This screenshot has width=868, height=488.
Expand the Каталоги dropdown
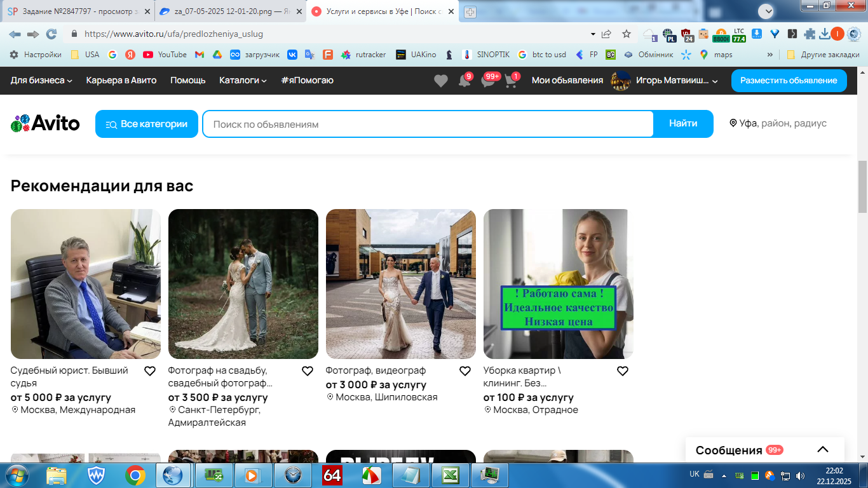243,81
